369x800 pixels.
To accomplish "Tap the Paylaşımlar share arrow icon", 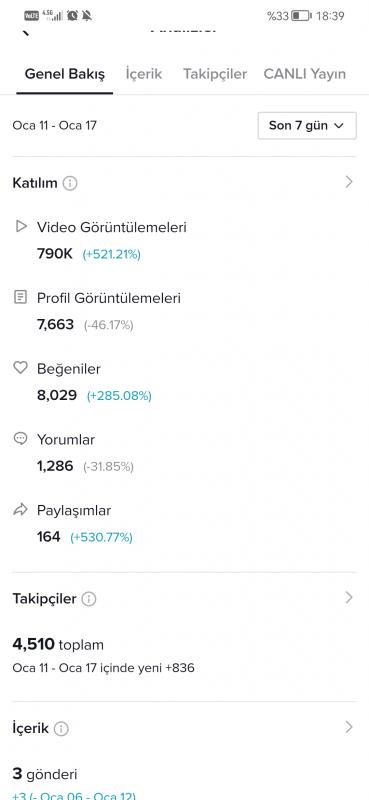I will (x=20, y=510).
